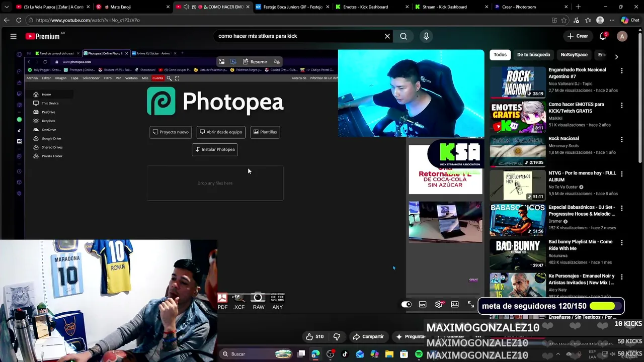Open YouTube notifications bell

603,36
